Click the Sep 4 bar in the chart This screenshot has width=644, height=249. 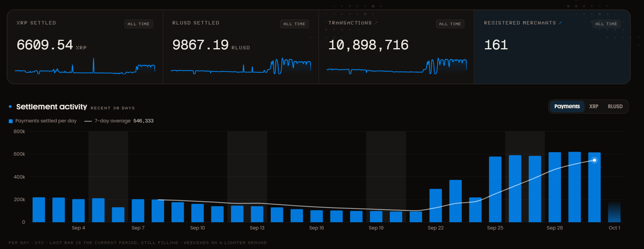click(x=78, y=211)
